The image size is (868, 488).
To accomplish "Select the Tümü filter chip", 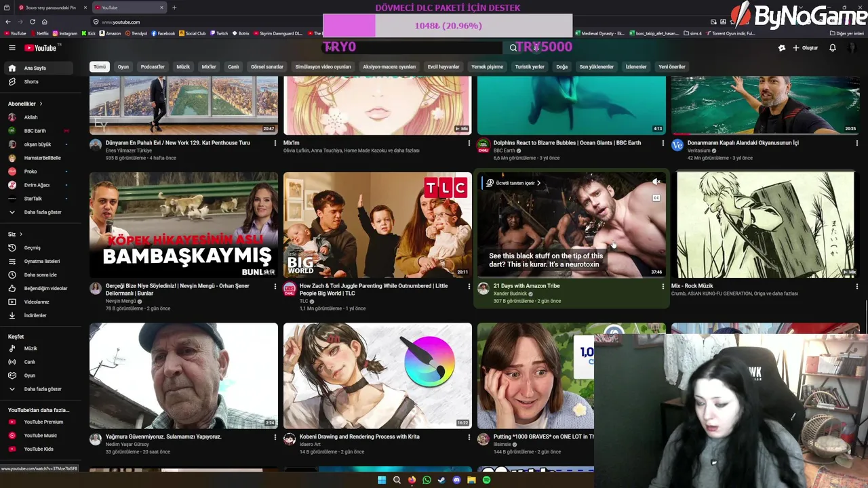I will click(x=100, y=66).
